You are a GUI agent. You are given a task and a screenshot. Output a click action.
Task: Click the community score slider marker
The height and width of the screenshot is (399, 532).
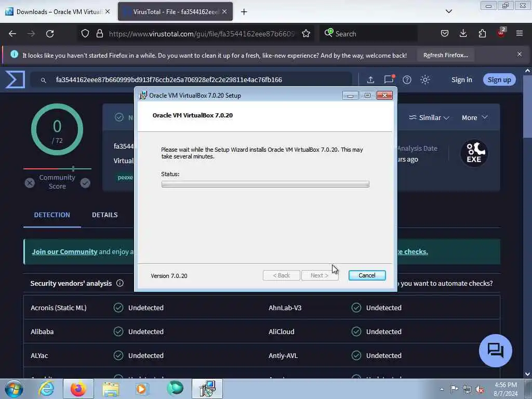click(73, 168)
